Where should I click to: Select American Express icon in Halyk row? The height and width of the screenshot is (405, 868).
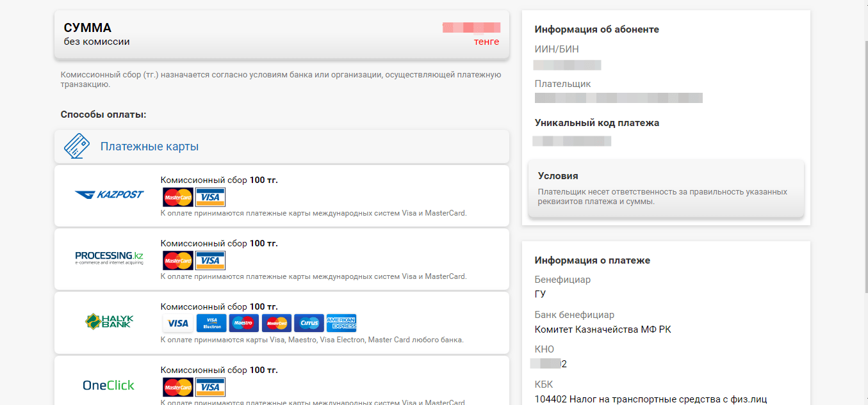[x=341, y=323]
